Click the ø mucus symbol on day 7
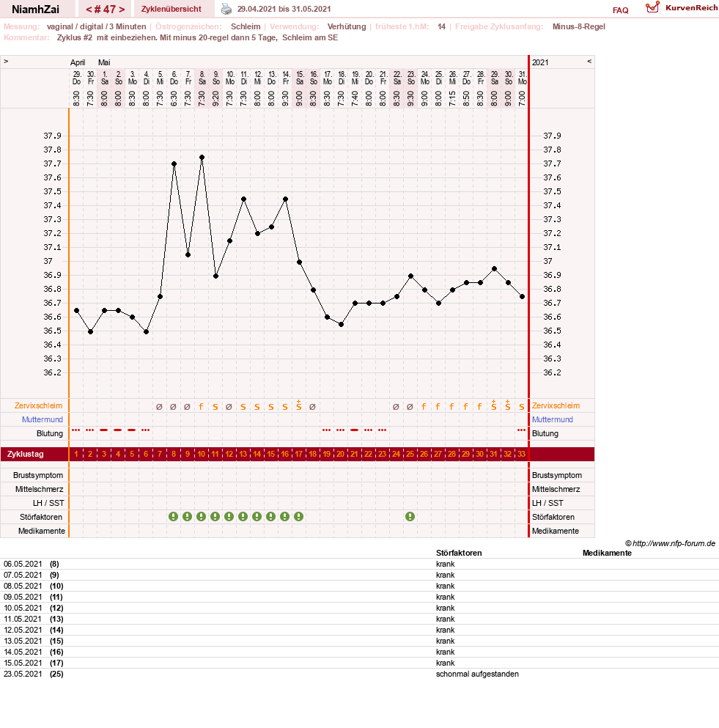The width and height of the screenshot is (719, 728). click(x=159, y=407)
